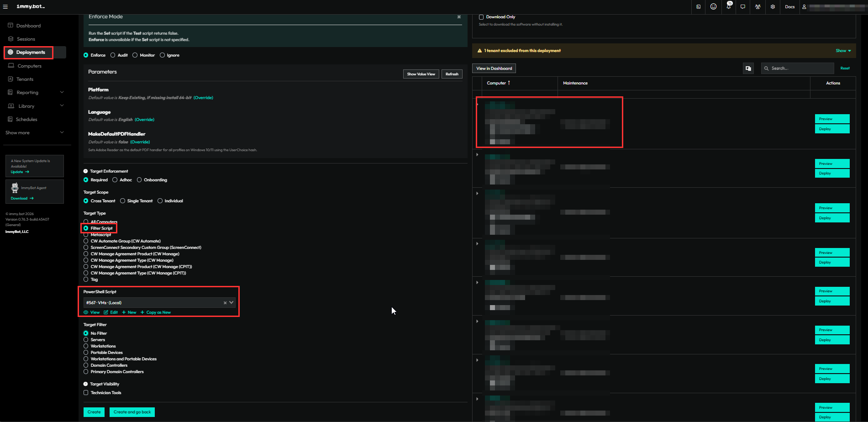Image resolution: width=868 pixels, height=422 pixels.
Task: Open notifications bell with 76 badge
Action: pos(728,7)
